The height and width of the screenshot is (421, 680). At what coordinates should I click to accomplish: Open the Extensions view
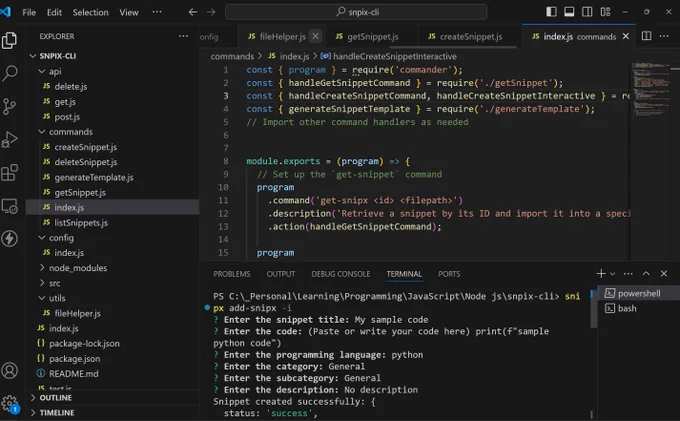[10, 173]
